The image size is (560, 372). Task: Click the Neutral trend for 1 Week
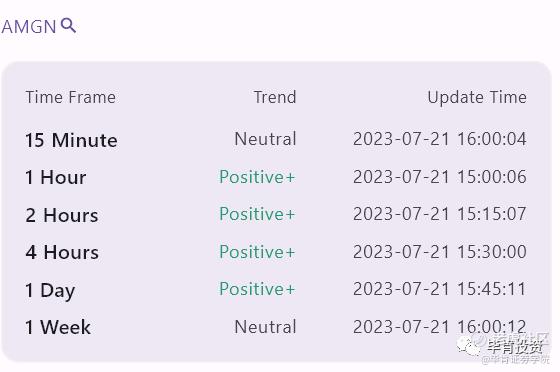(265, 327)
